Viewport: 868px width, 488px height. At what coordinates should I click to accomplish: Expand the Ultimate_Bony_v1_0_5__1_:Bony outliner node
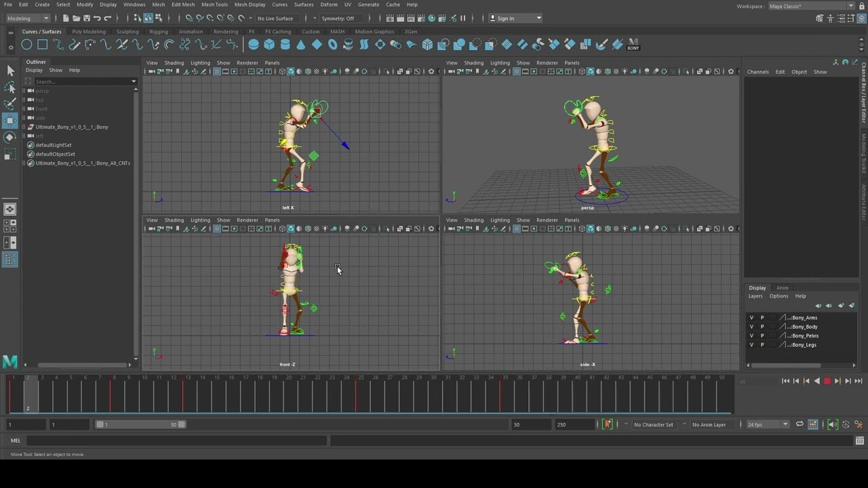(22, 127)
